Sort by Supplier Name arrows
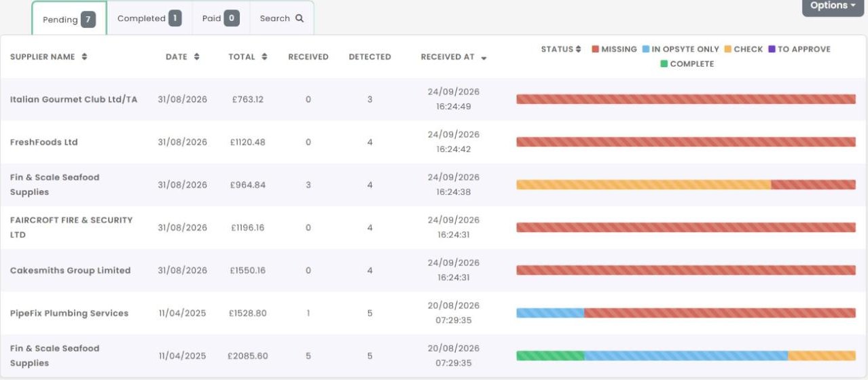This screenshot has height=380, width=868. pos(84,57)
